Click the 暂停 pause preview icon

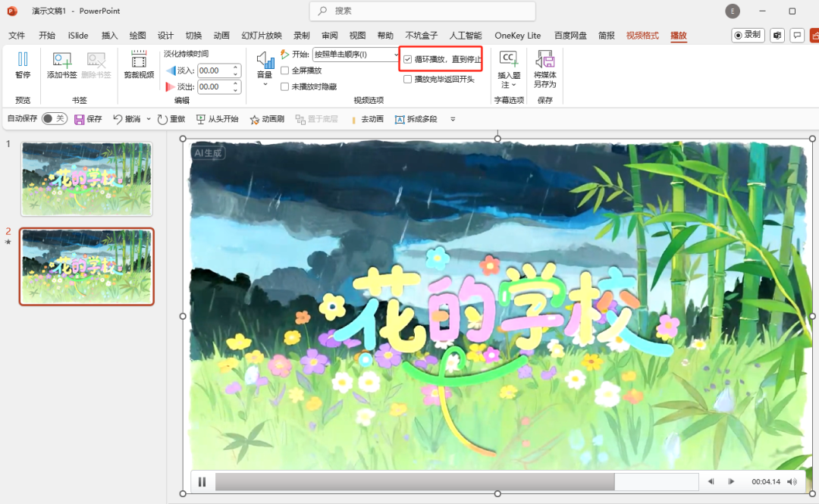tap(23, 61)
